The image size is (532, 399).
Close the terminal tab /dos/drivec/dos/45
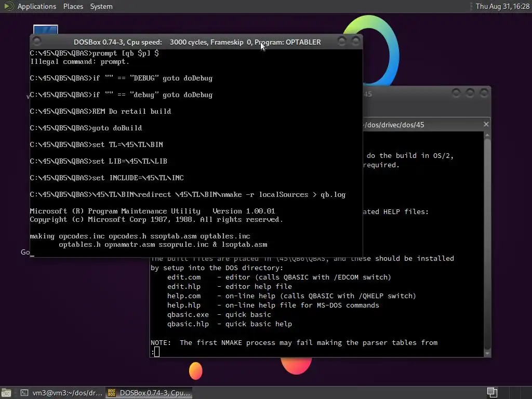(x=486, y=124)
